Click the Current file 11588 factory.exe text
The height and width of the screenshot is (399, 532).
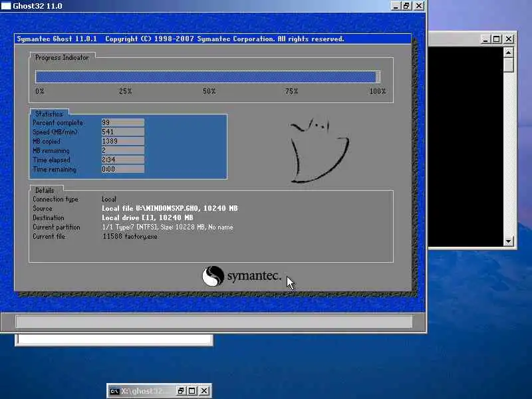pyautogui.click(x=130, y=237)
